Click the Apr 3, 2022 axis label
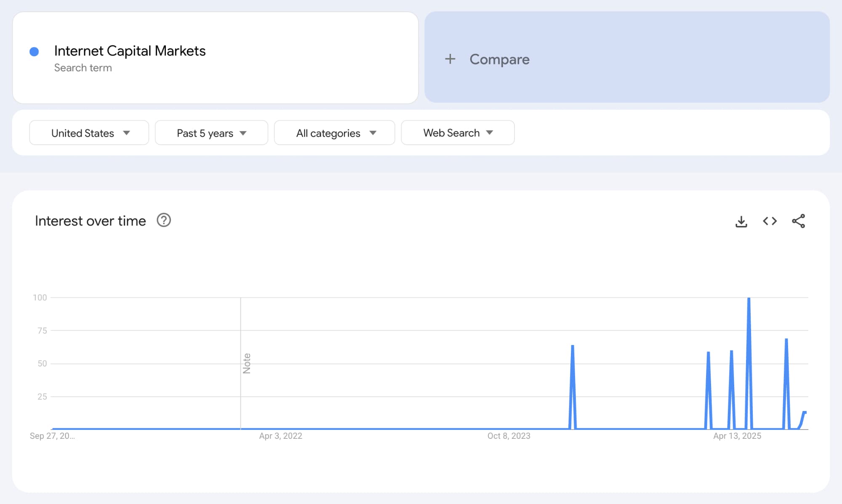 (280, 436)
